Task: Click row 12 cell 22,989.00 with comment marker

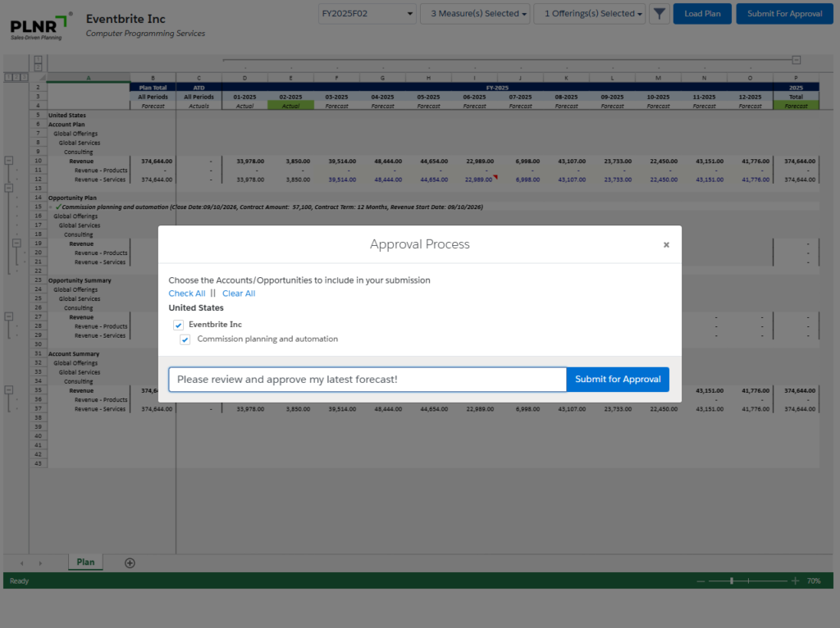Action: click(x=475, y=180)
